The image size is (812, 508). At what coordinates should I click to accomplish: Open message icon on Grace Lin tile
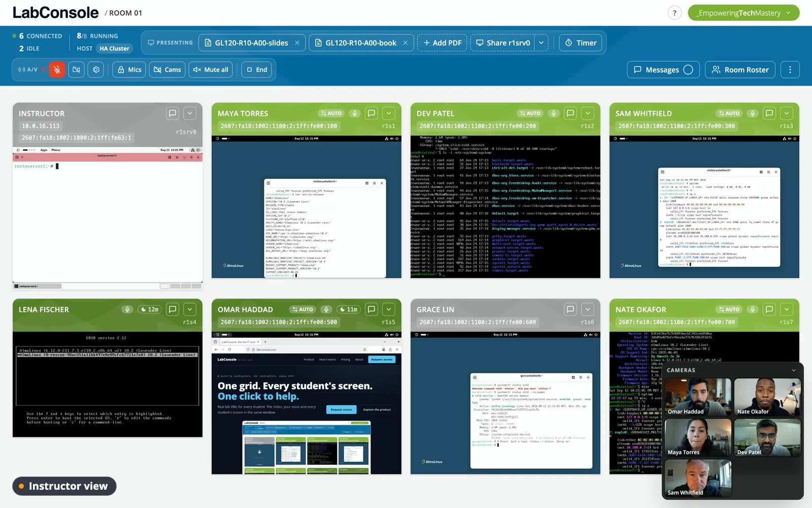point(570,309)
